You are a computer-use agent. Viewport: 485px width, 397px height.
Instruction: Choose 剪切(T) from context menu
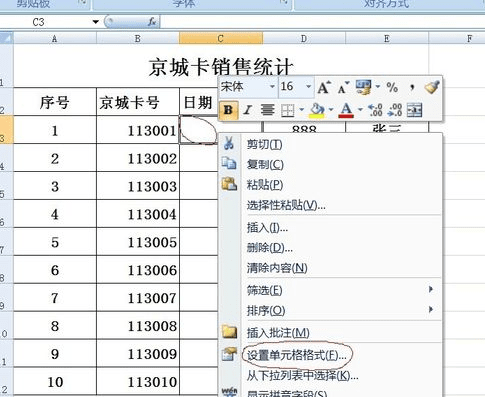[x=331, y=144]
